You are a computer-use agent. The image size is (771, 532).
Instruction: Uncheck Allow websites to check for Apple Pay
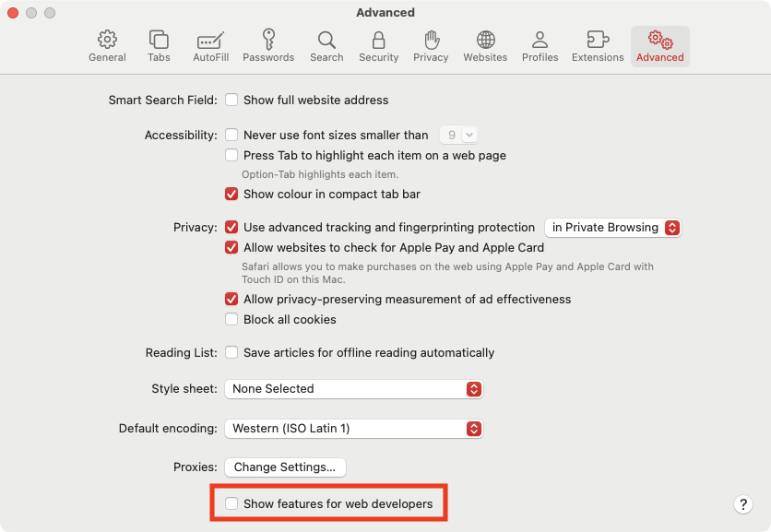coord(231,247)
